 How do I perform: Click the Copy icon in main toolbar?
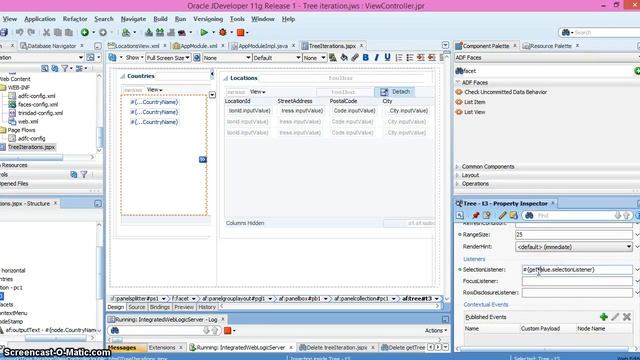click(x=58, y=32)
